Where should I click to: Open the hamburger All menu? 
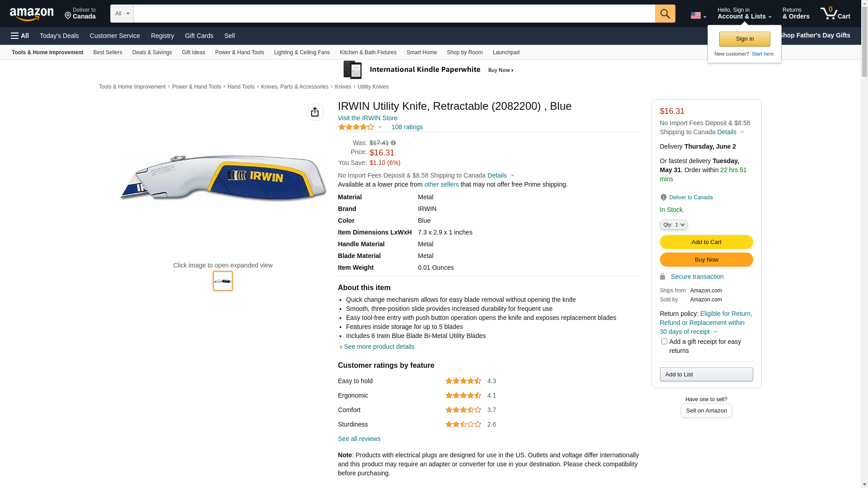tap(20, 36)
